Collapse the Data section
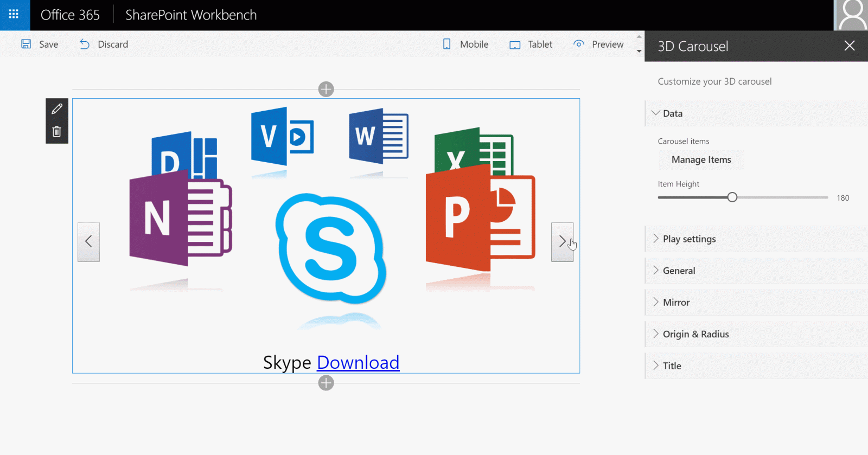868x455 pixels. pos(756,113)
